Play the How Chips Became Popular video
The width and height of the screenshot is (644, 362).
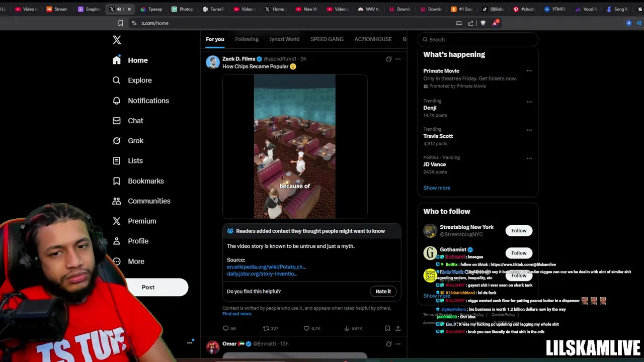pos(295,146)
